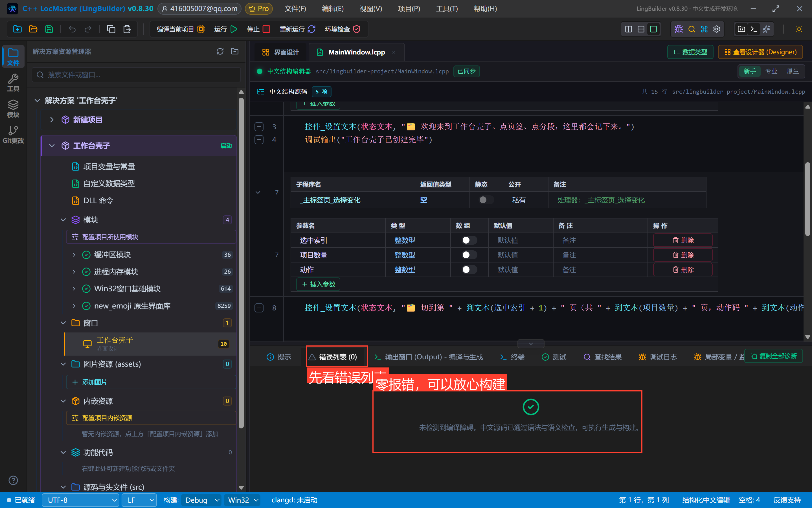Click the command key shortcut icon
This screenshot has width=812, height=508.
pos(704,29)
